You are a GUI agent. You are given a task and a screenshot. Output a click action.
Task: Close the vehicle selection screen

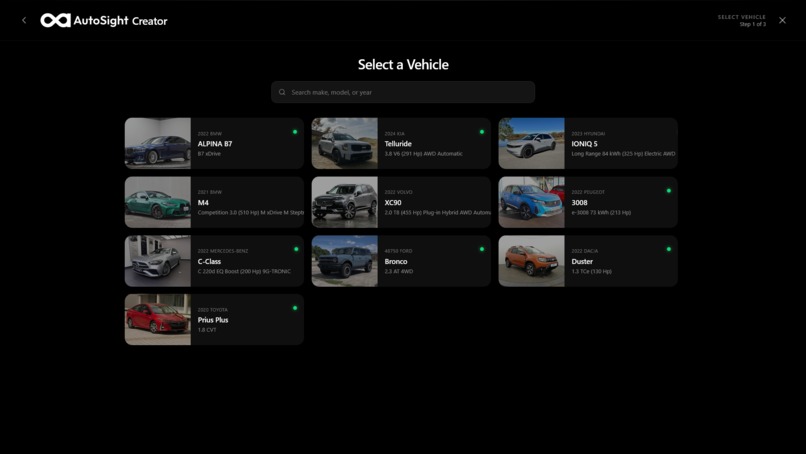point(782,20)
